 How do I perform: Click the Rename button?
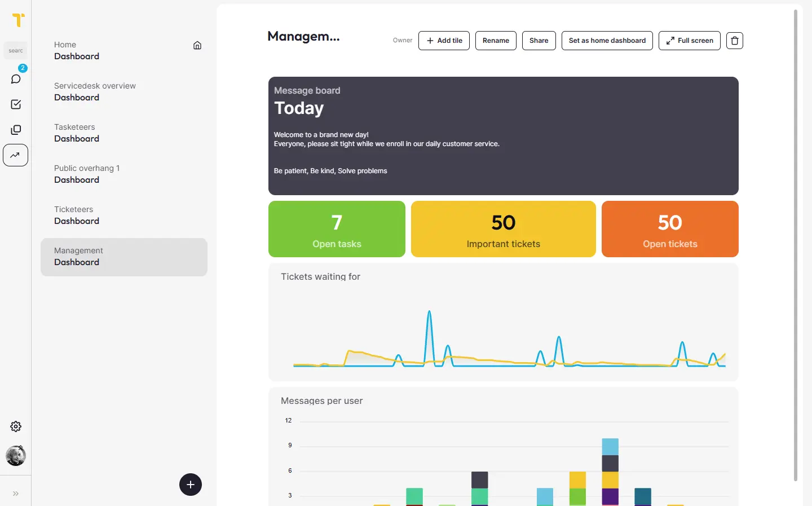point(496,41)
